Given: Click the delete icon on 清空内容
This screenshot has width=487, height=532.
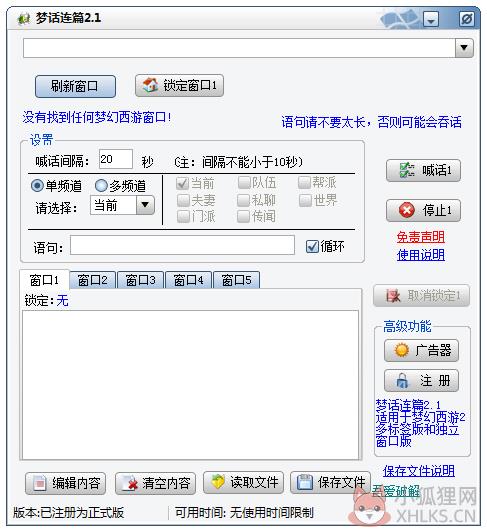Looking at the screenshot, I should 130,483.
